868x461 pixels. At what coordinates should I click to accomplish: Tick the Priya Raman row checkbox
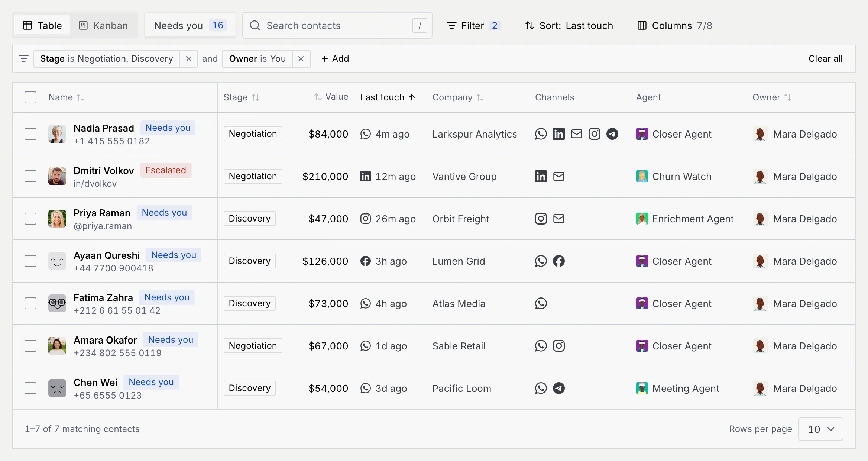30,219
